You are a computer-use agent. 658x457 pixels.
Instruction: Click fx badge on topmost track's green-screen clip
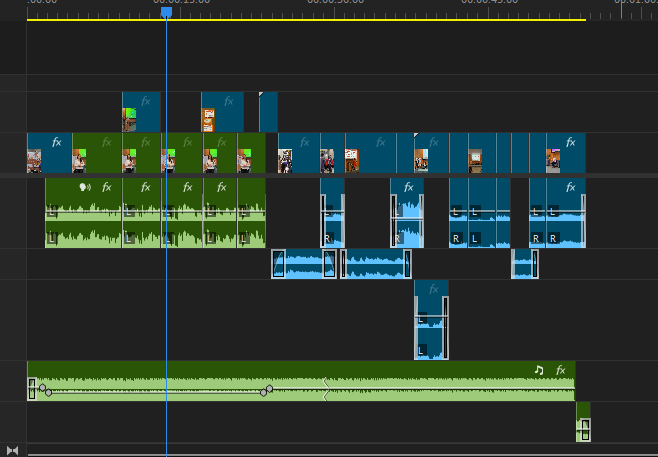(146, 101)
